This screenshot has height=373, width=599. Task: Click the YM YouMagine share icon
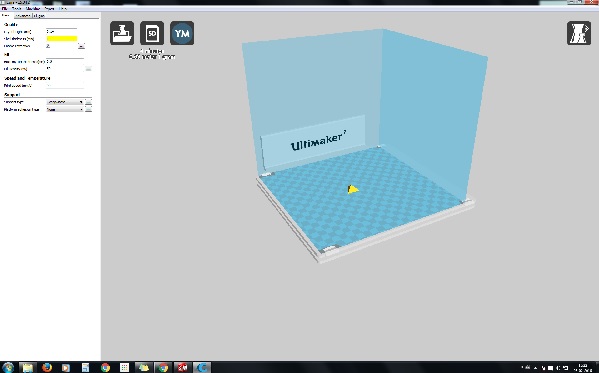[182, 33]
